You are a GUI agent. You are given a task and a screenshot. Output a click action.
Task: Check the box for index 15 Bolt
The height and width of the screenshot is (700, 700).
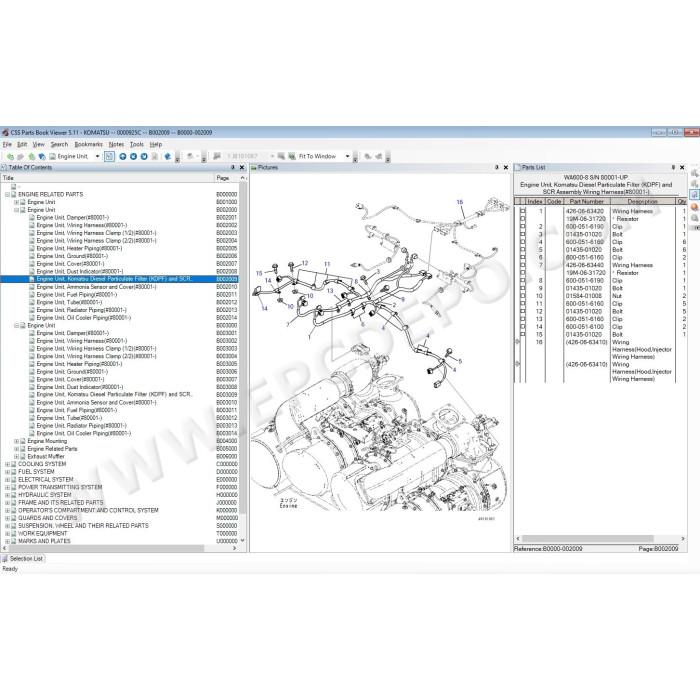523,334
